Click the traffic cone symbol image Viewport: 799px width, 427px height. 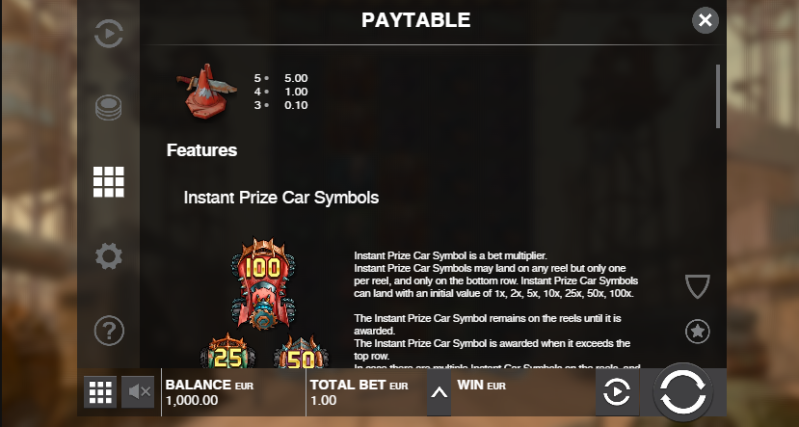(206, 91)
